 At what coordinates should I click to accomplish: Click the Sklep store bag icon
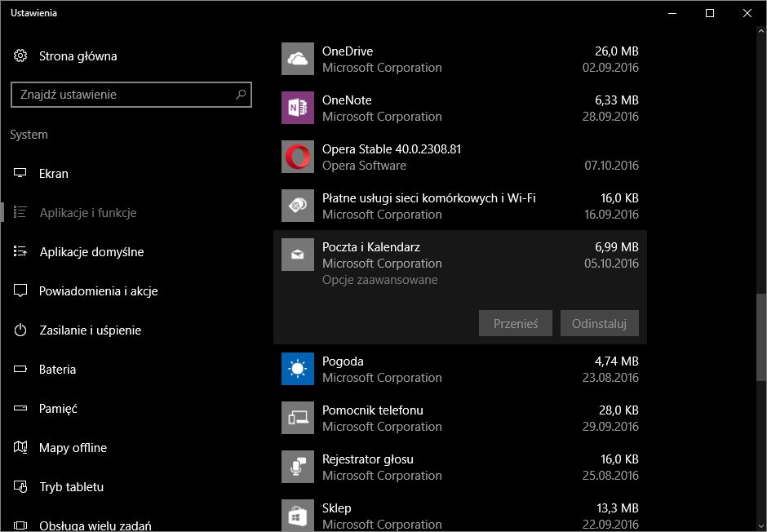(x=297, y=514)
